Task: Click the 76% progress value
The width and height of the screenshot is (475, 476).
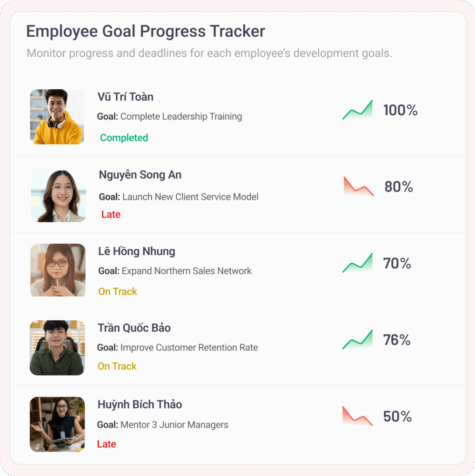Action: coord(396,340)
